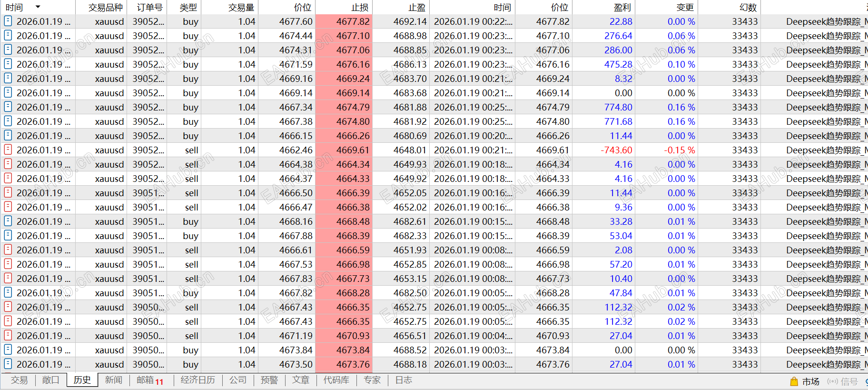Click the sell order icon with 10.40 profit
Viewport: 868px width, 390px height.
coord(8,278)
